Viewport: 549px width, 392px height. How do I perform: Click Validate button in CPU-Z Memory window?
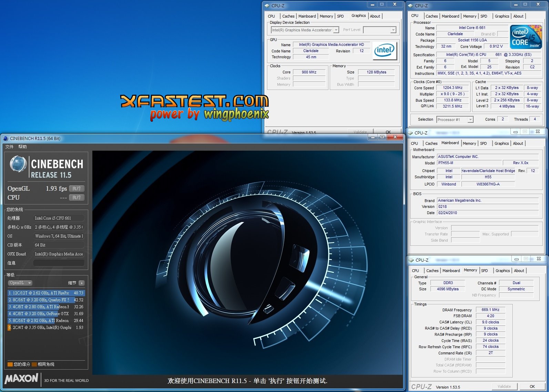pos(504,386)
